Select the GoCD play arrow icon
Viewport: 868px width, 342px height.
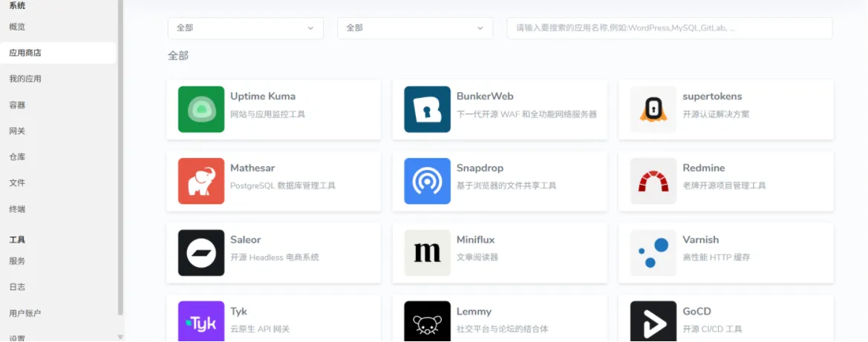tap(653, 321)
